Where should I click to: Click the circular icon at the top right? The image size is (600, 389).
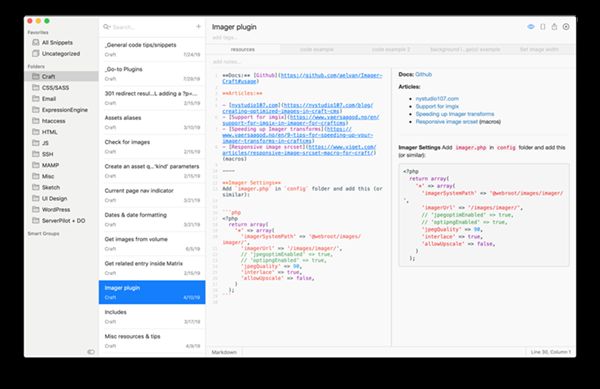point(566,26)
